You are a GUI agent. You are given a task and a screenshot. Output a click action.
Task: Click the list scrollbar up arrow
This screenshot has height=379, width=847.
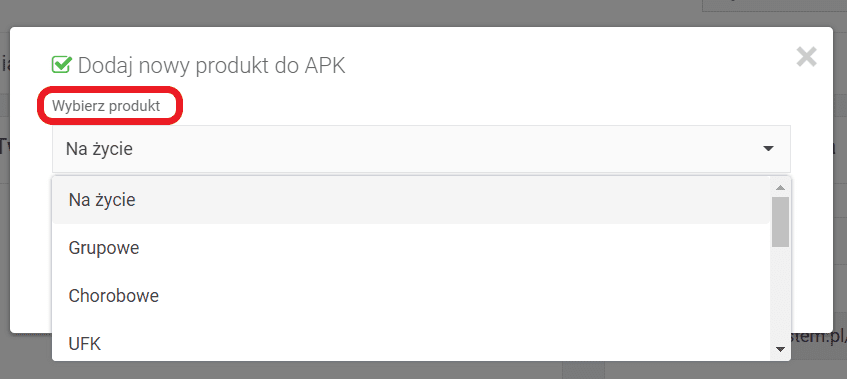(x=780, y=187)
